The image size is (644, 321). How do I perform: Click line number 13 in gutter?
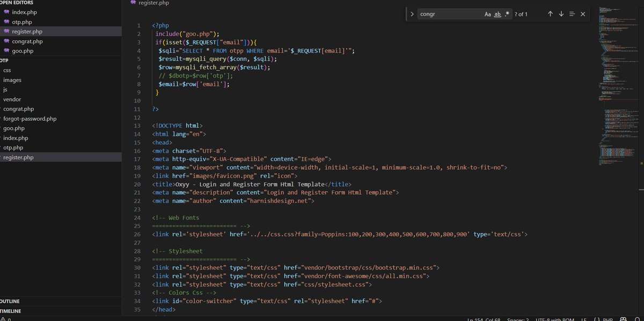click(x=137, y=126)
